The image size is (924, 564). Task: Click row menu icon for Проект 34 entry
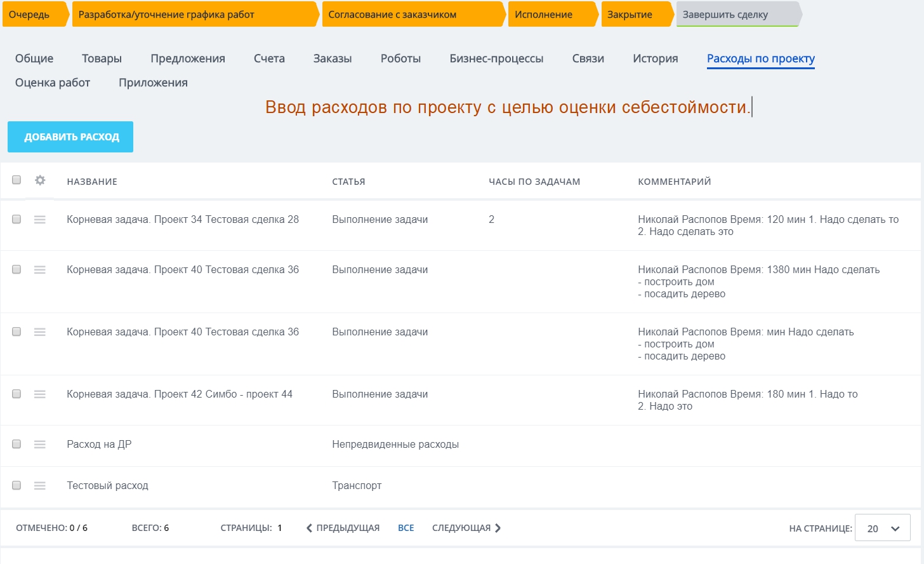pos(40,220)
